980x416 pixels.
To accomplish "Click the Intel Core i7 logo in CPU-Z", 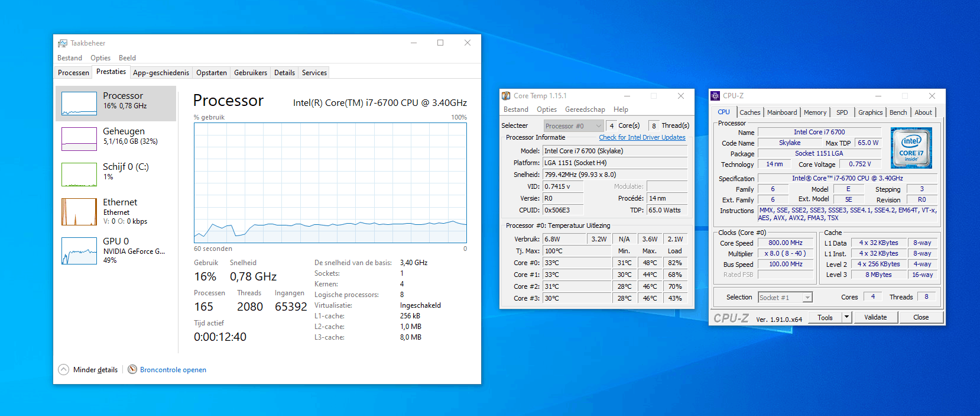I will tap(911, 148).
